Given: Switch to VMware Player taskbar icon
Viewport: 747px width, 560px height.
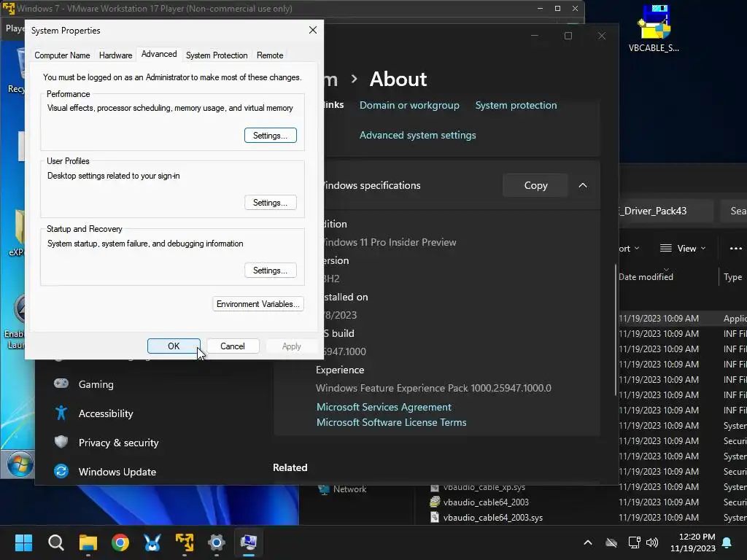Looking at the screenshot, I should tap(185, 542).
